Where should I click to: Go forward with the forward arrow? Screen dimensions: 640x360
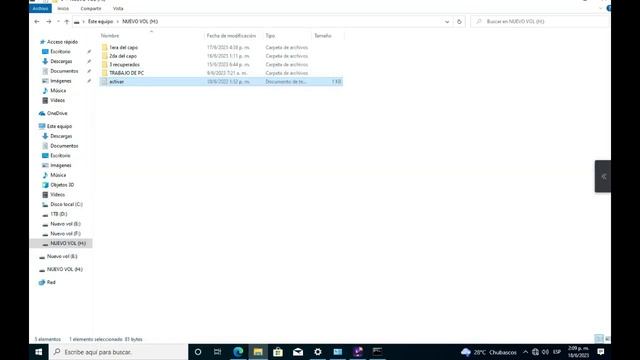(x=49, y=22)
